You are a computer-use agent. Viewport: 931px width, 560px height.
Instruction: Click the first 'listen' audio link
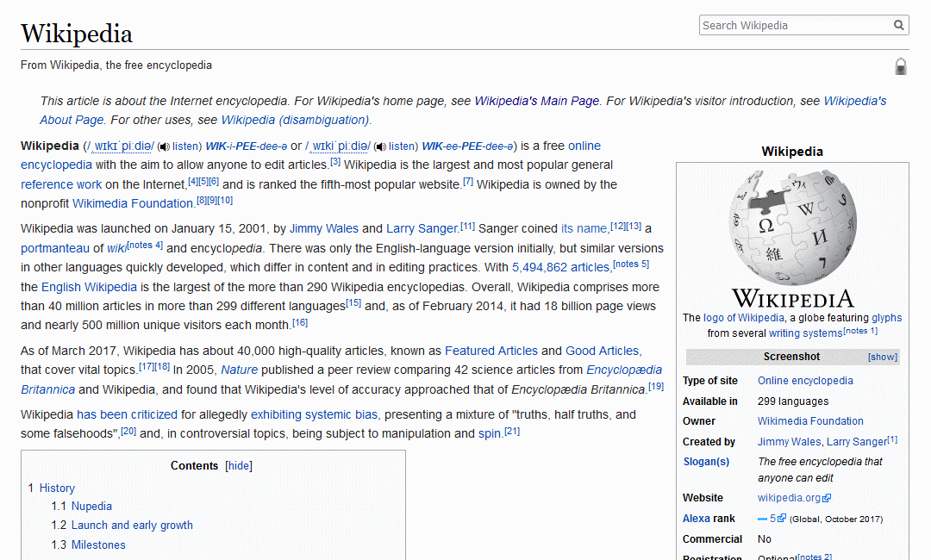pos(186,146)
